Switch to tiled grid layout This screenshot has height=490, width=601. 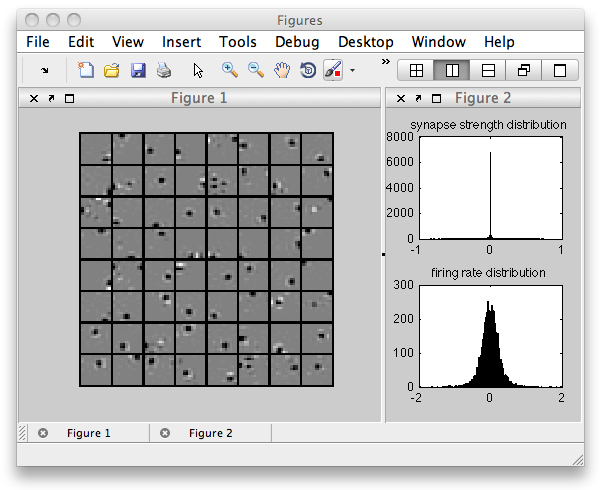point(416,71)
